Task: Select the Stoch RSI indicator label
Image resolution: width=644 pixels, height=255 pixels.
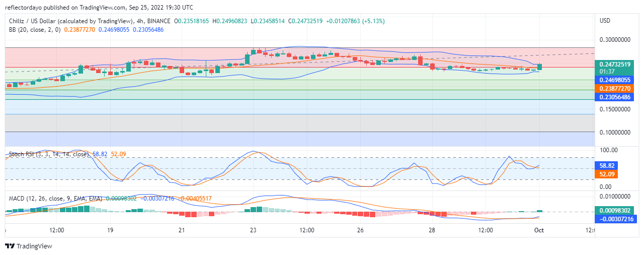Action: click(x=50, y=154)
